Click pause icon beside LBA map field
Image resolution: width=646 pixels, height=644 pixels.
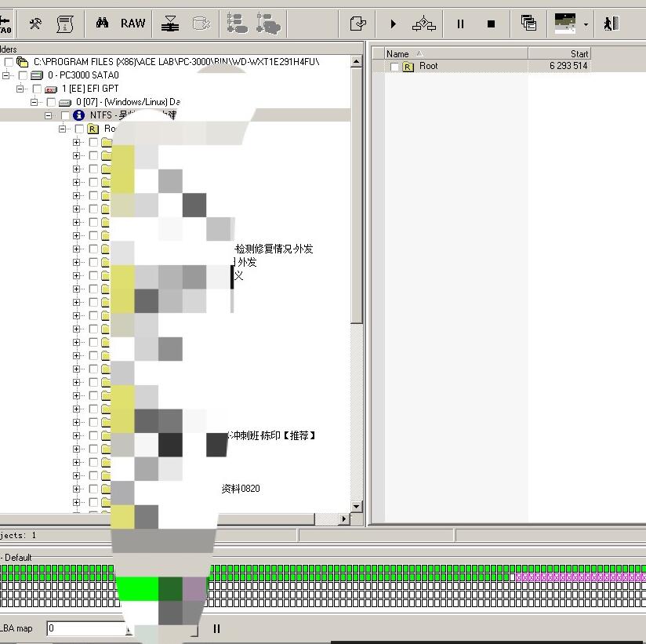[x=216, y=629]
